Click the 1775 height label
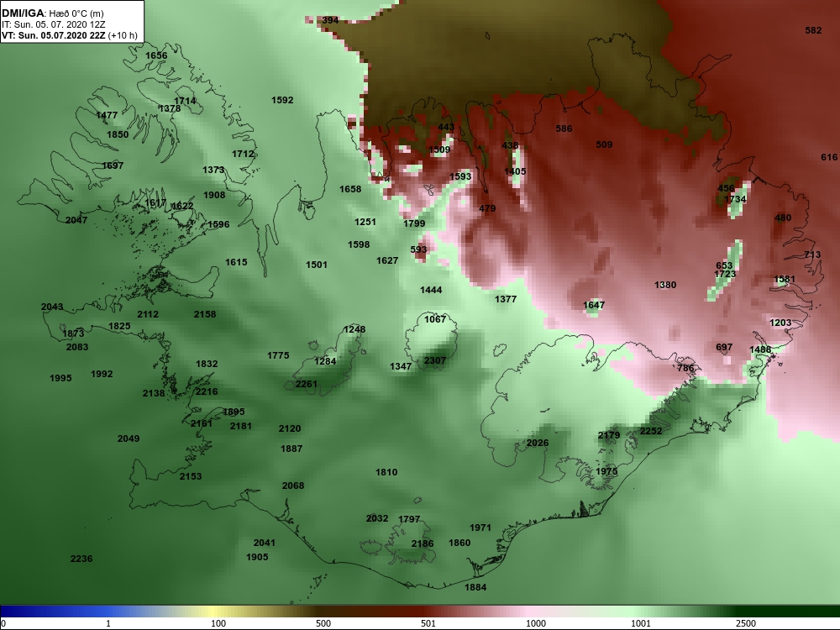The image size is (840, 630). (x=278, y=355)
